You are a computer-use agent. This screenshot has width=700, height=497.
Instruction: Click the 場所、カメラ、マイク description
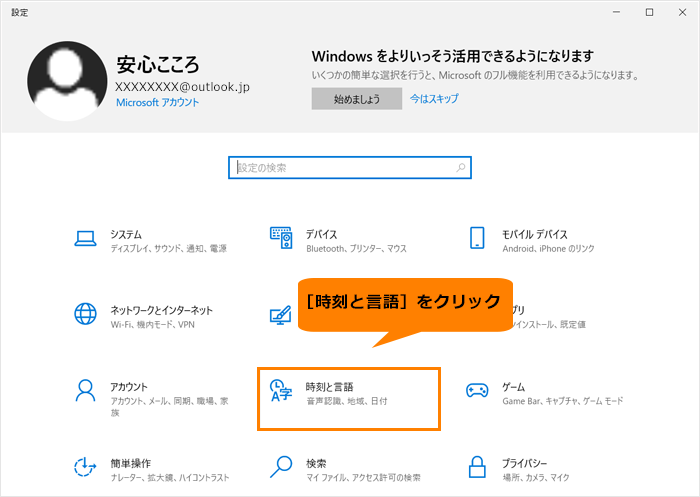pyautogui.click(x=536, y=477)
